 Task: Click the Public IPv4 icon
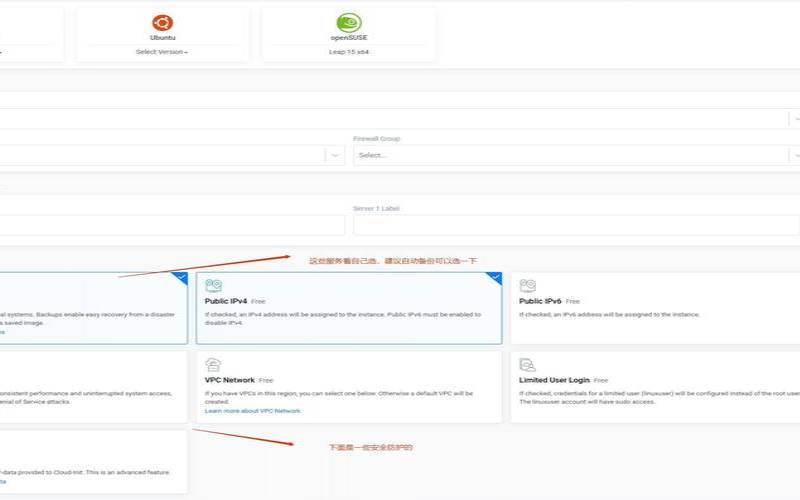[213, 286]
